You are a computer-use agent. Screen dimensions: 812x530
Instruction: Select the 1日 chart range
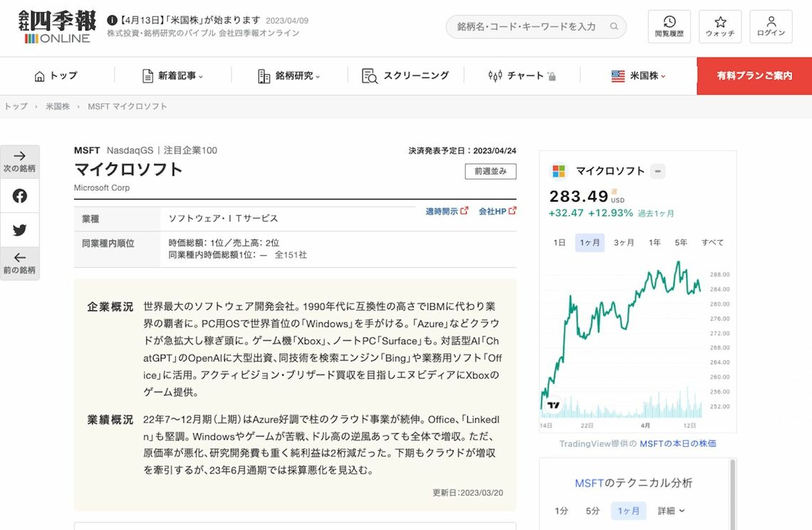coord(559,242)
